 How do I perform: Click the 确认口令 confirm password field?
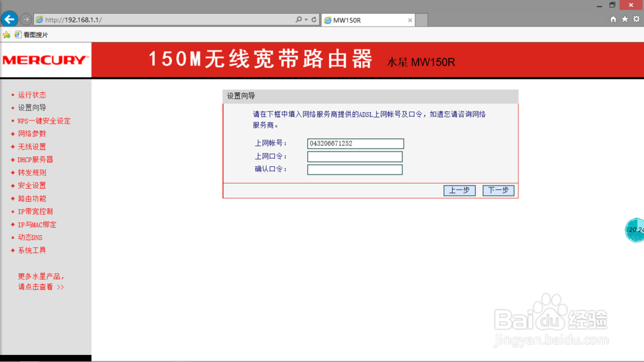[x=355, y=169]
